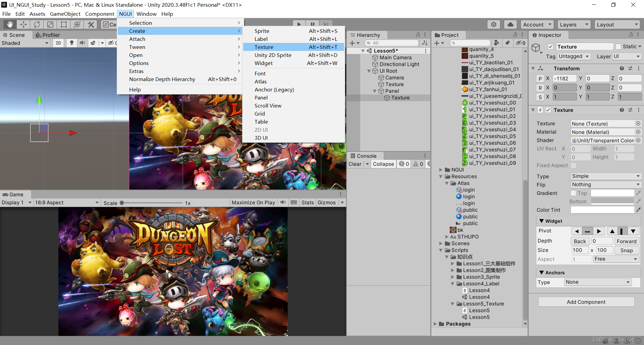644x345 pixels.
Task: Open the GameObject menu
Action: click(x=65, y=14)
